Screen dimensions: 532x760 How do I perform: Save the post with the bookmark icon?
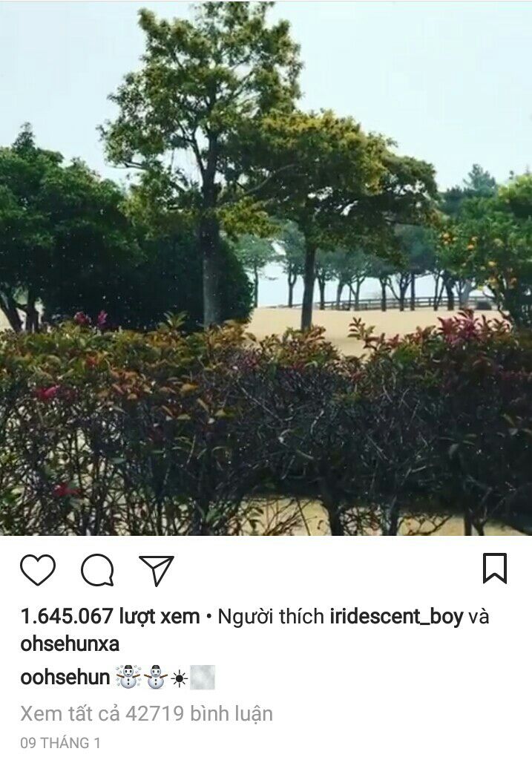(x=495, y=568)
